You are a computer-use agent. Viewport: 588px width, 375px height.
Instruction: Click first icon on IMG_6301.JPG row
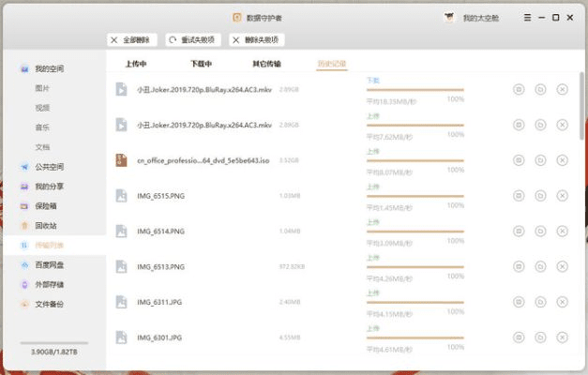pyautogui.click(x=519, y=337)
